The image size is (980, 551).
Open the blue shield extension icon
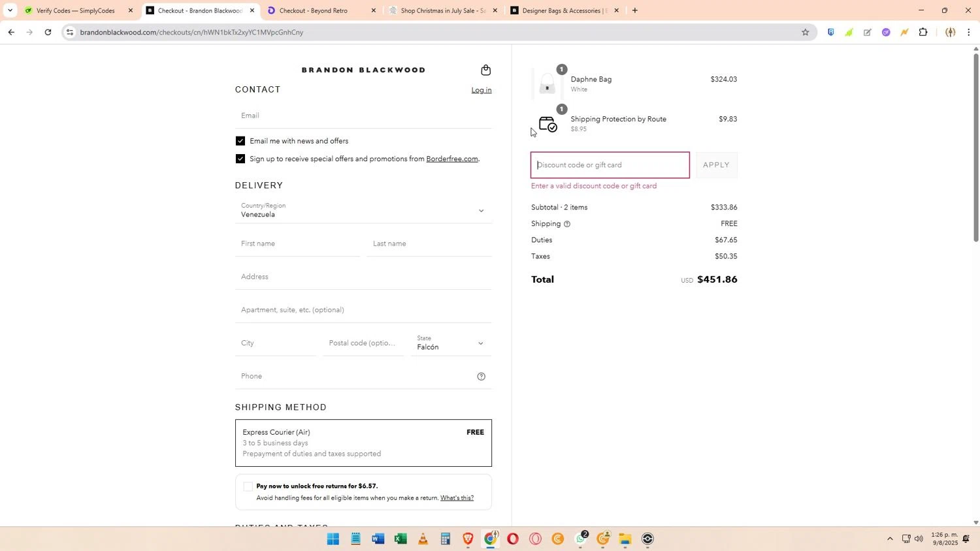830,32
